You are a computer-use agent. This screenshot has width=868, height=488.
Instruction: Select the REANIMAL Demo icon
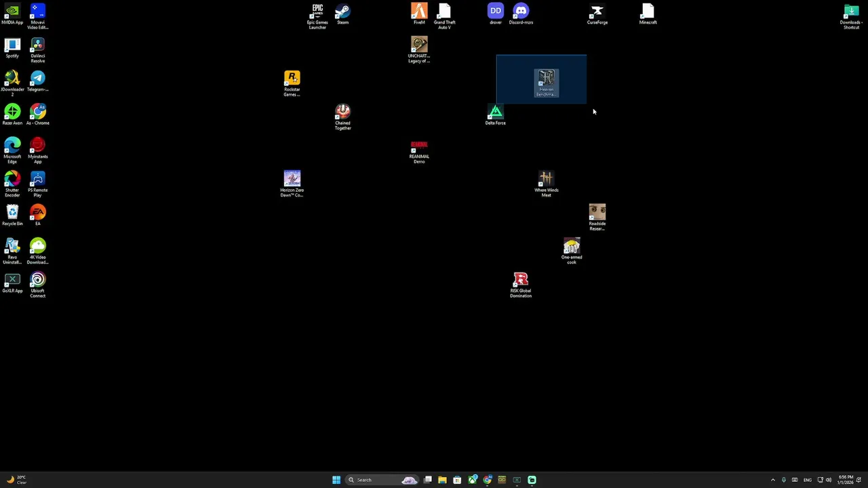coord(419,151)
